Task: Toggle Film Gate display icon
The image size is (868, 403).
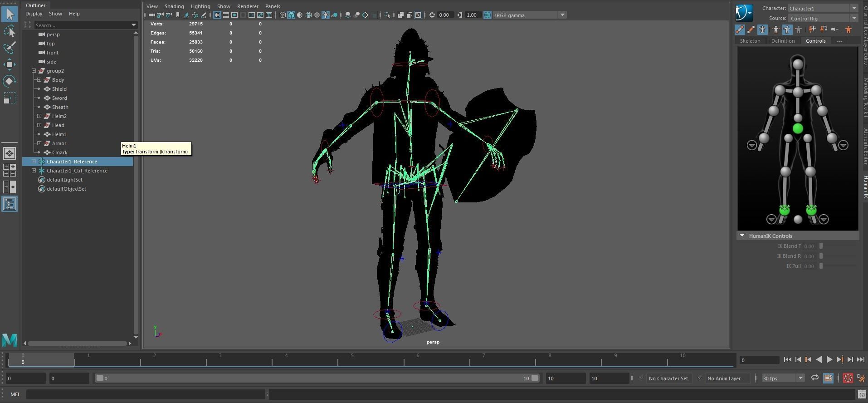Action: click(x=226, y=15)
